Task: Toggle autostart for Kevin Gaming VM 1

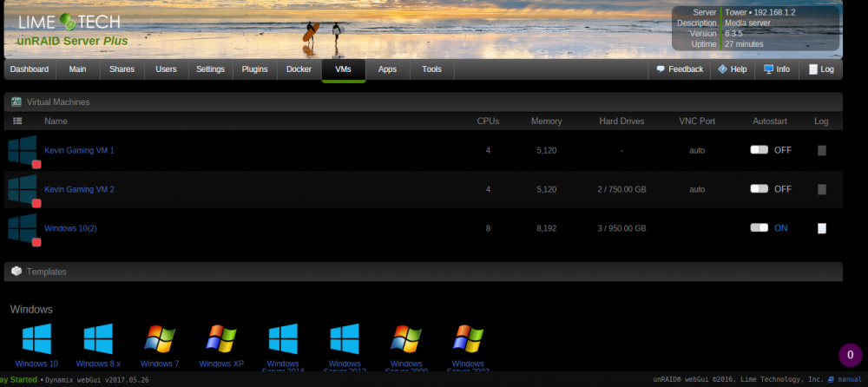Action: 759,149
